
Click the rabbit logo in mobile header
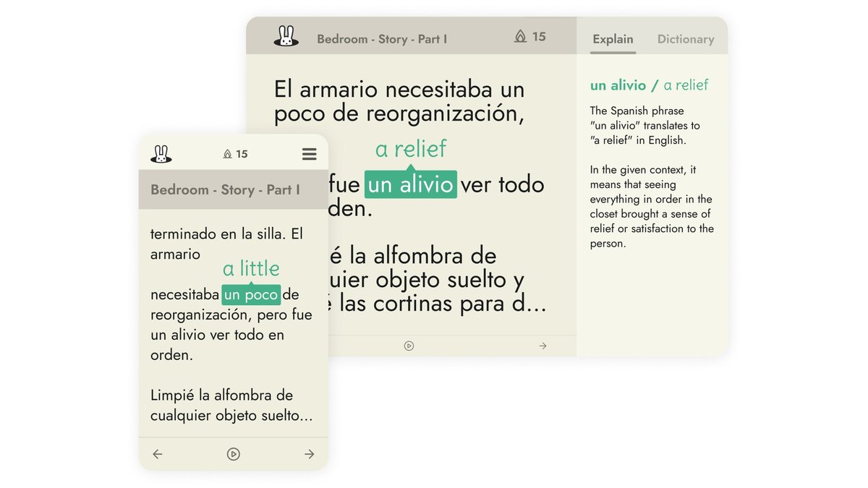click(161, 154)
